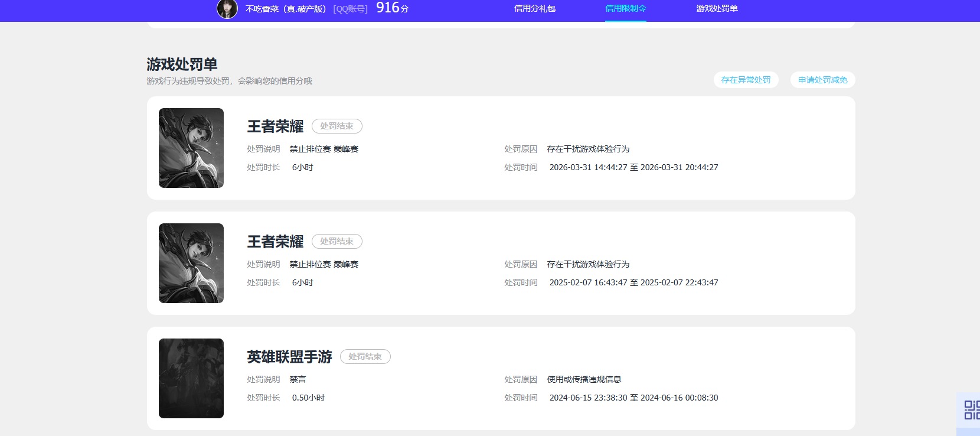Click the 处罚结束 badge on the 2026-03-31 penalty
Image resolution: width=980 pixels, height=436 pixels.
coord(337,126)
